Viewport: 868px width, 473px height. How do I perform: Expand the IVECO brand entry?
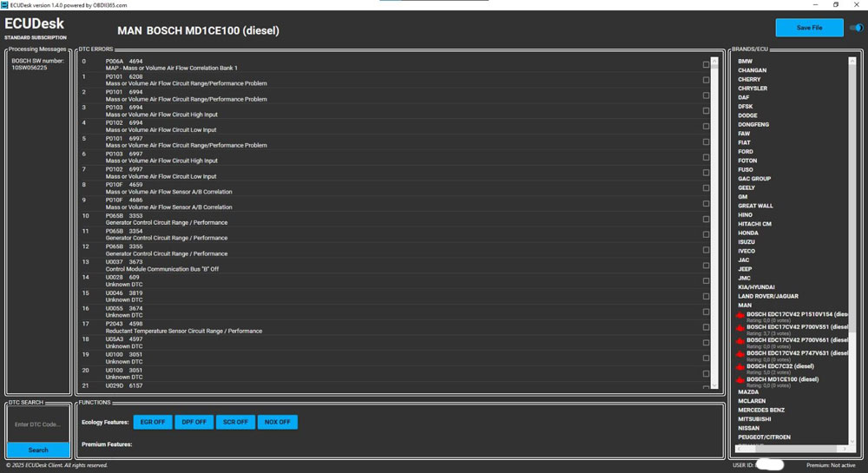click(x=746, y=251)
